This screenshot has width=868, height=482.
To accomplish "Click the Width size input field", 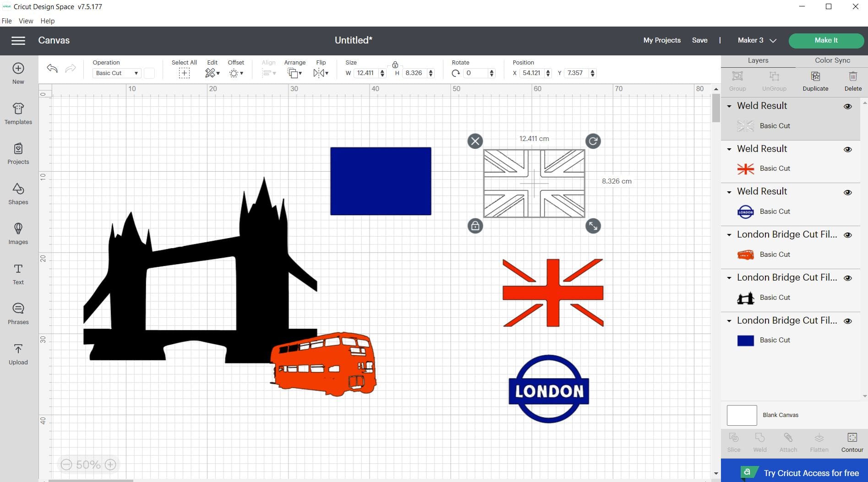I will coord(366,73).
